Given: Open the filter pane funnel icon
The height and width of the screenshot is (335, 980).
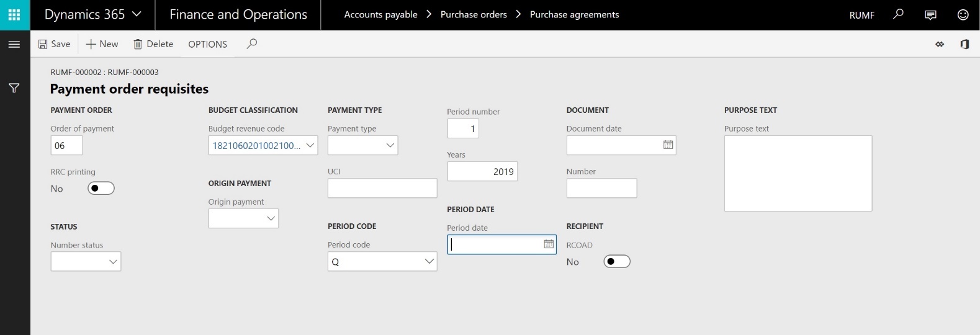Looking at the screenshot, I should [14, 88].
